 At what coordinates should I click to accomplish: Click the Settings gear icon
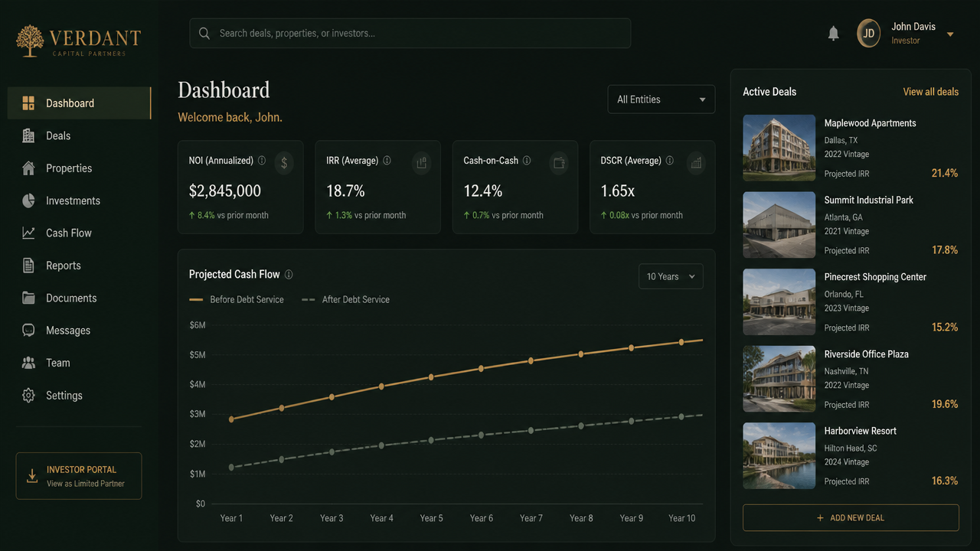[x=28, y=396]
